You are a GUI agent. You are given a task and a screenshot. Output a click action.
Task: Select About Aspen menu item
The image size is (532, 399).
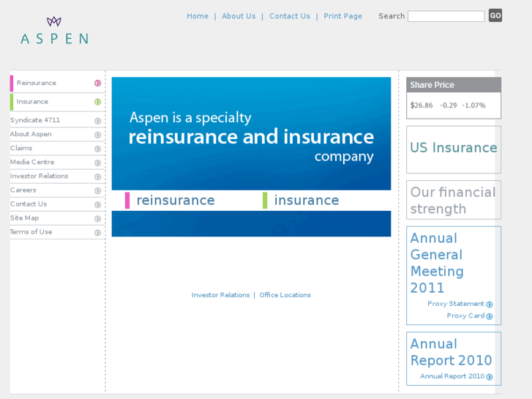click(31, 134)
